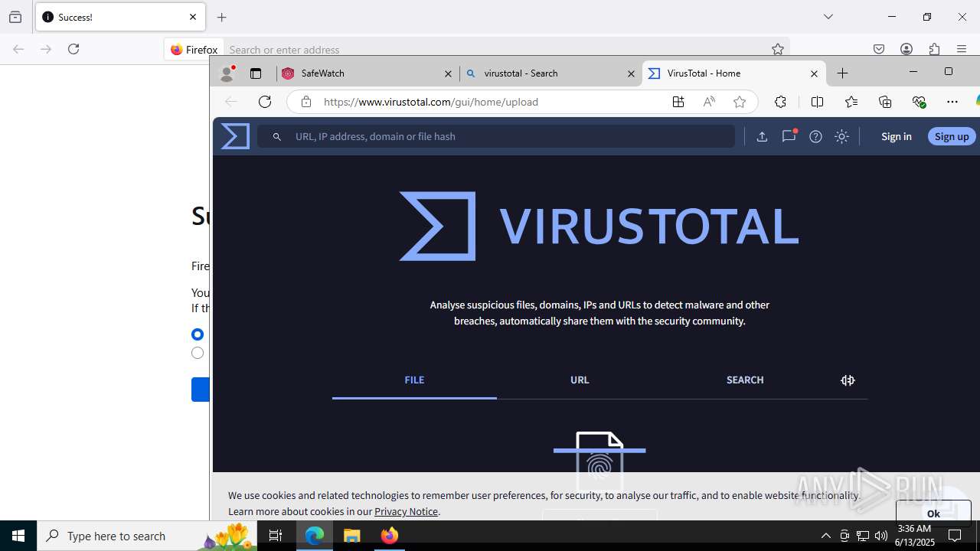Image resolution: width=980 pixels, height=551 pixels.
Task: Open the VirusTotal notifications icon
Action: pyautogui.click(x=789, y=136)
